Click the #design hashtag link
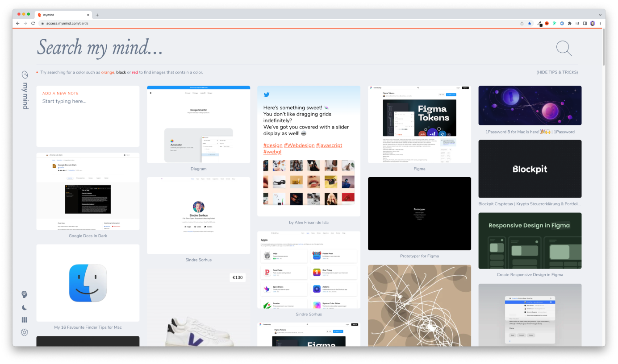The width and height of the screenshot is (618, 364). (x=273, y=145)
